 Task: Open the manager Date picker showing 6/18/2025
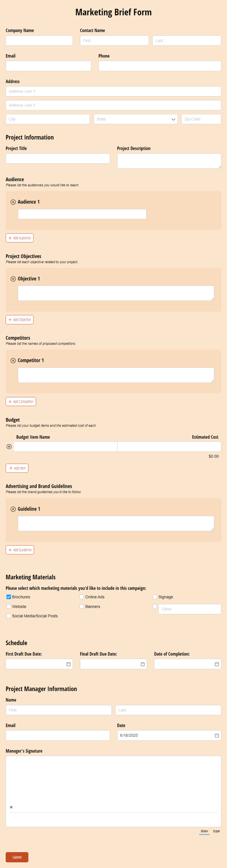click(x=217, y=736)
